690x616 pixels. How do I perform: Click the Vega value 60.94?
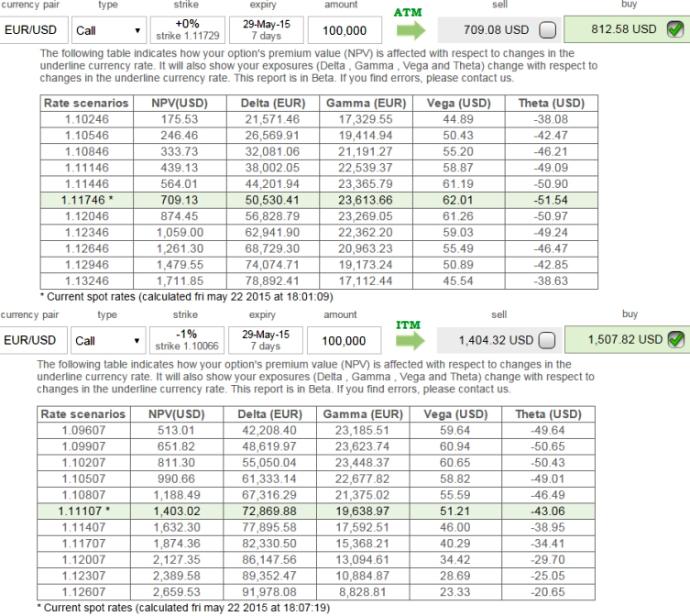point(455,446)
